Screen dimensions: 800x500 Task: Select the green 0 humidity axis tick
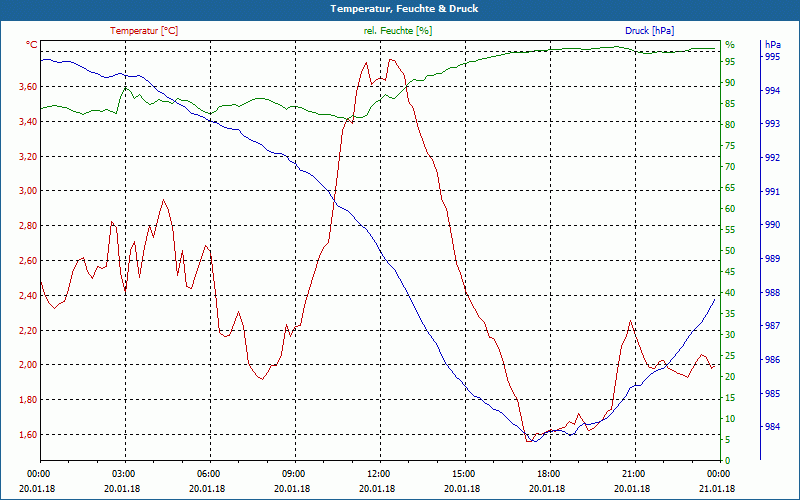pos(728,461)
